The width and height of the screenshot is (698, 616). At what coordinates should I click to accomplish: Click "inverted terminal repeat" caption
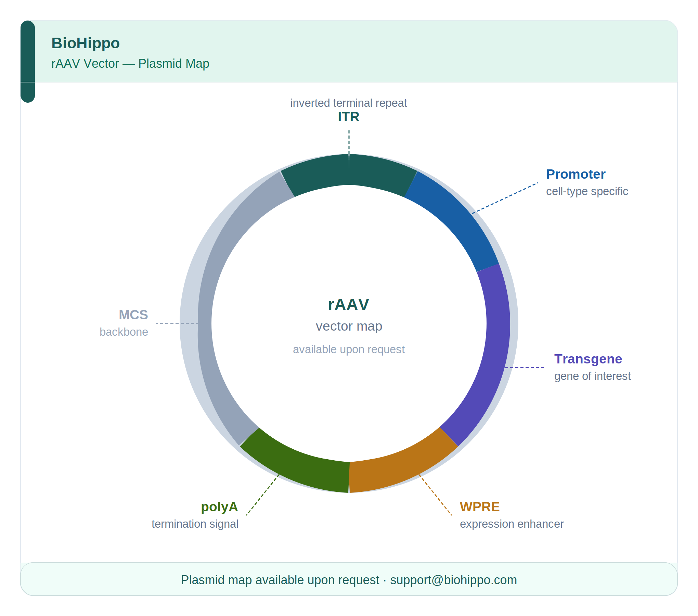pyautogui.click(x=349, y=103)
